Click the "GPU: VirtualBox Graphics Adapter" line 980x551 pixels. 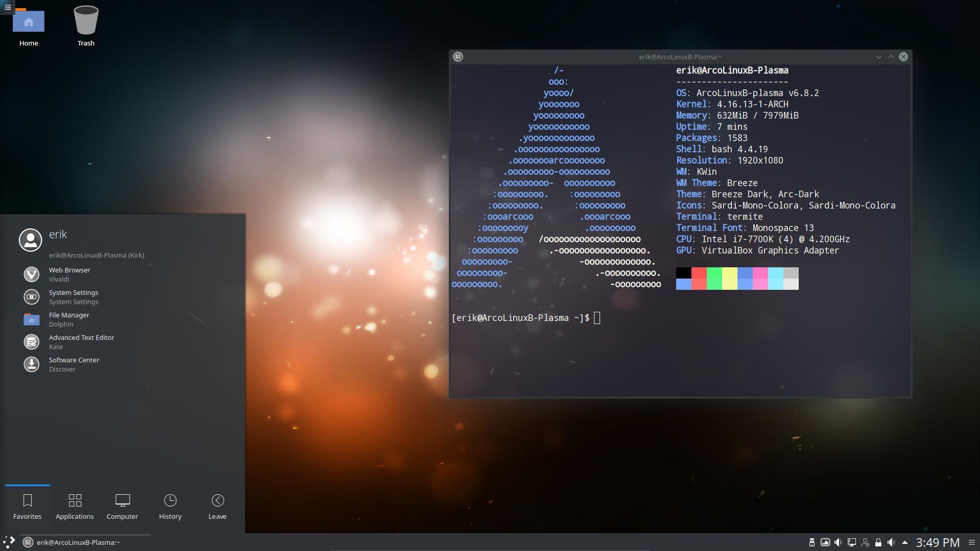[x=758, y=250]
